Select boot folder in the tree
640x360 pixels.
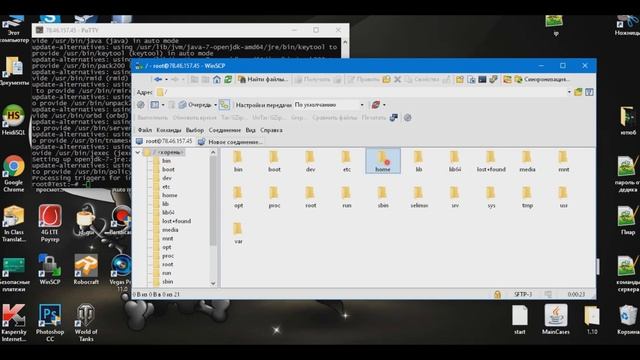[x=168, y=169]
